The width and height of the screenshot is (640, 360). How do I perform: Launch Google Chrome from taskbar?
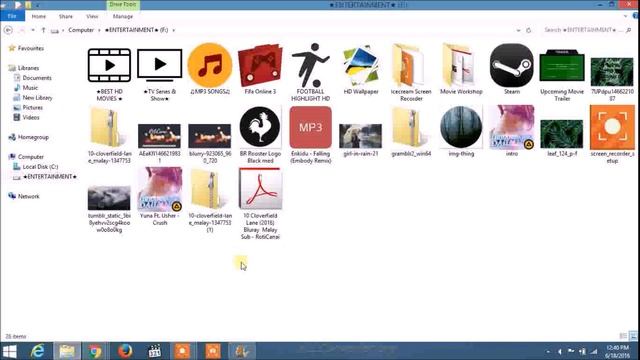pos(95,351)
